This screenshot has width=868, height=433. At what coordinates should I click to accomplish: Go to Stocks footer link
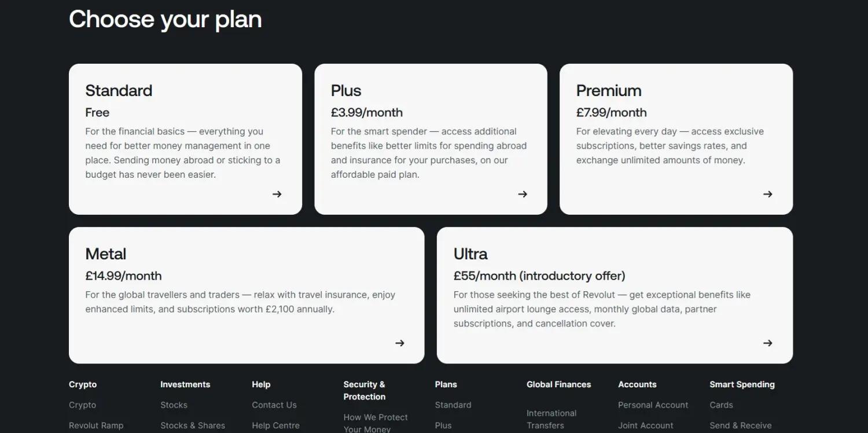point(174,405)
